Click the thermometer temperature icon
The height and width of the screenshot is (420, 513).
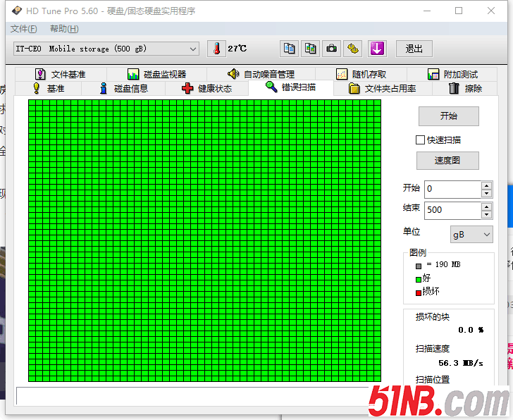[x=216, y=49]
